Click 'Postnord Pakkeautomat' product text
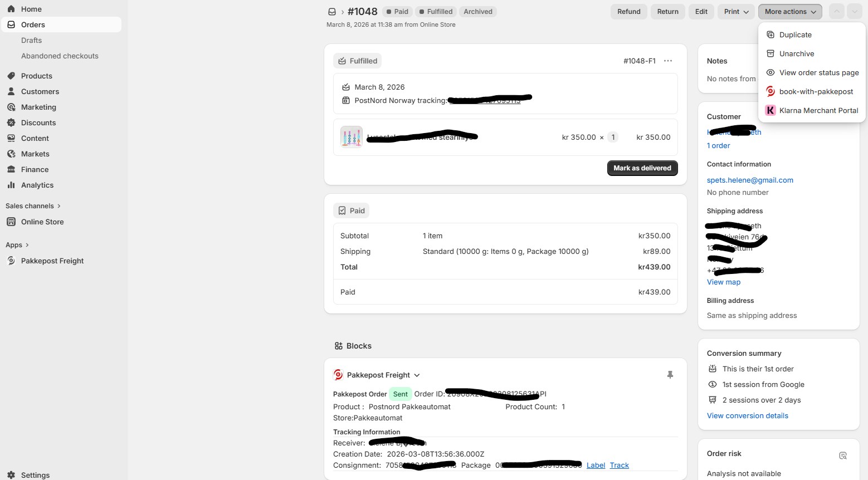This screenshot has height=480, width=868. tap(409, 406)
